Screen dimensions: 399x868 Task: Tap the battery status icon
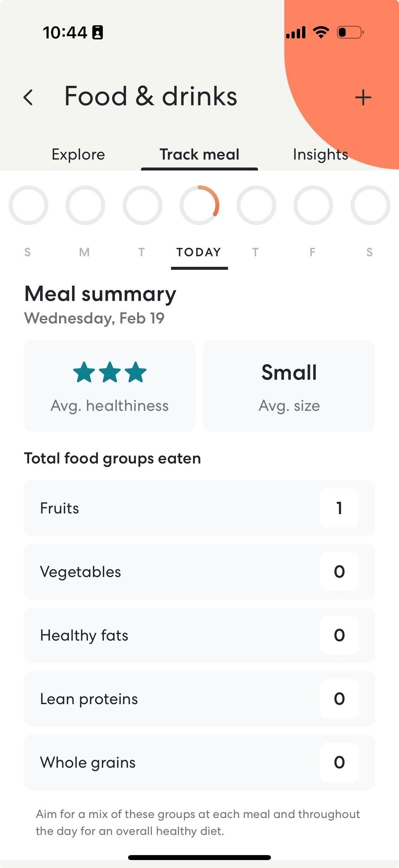click(x=350, y=32)
